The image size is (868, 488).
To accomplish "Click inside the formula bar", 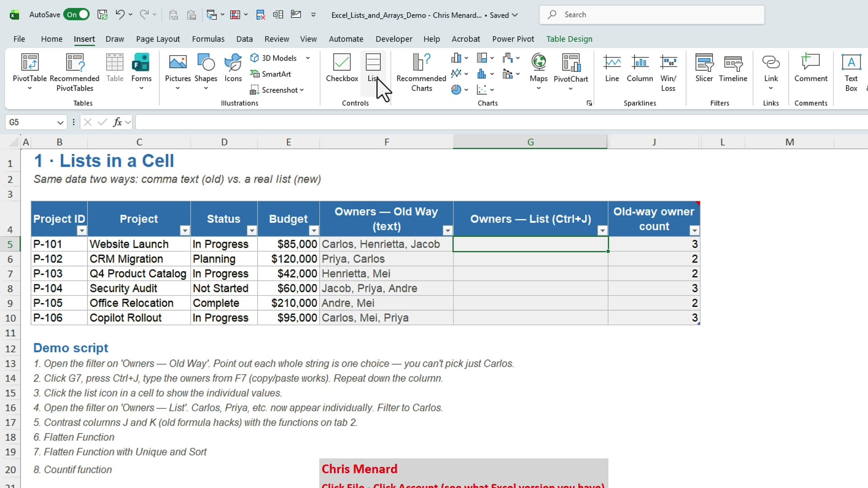I will [501, 122].
